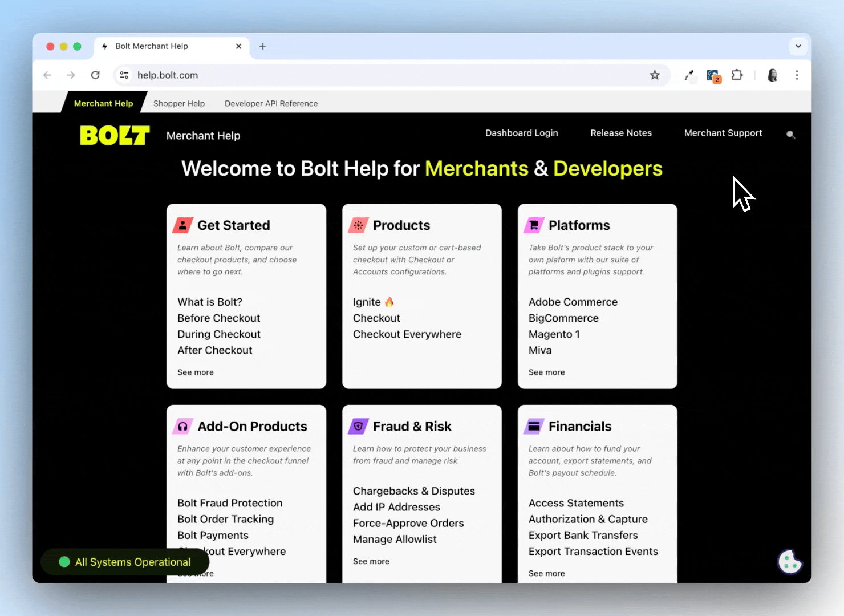
Task: Click the extension icon with orange badge
Action: coord(713,76)
